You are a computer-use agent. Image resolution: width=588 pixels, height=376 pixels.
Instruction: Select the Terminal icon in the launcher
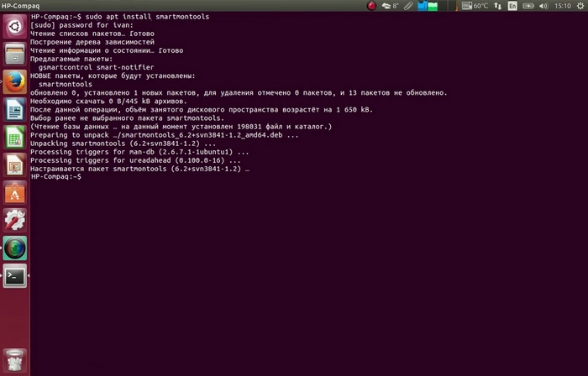pyautogui.click(x=14, y=274)
